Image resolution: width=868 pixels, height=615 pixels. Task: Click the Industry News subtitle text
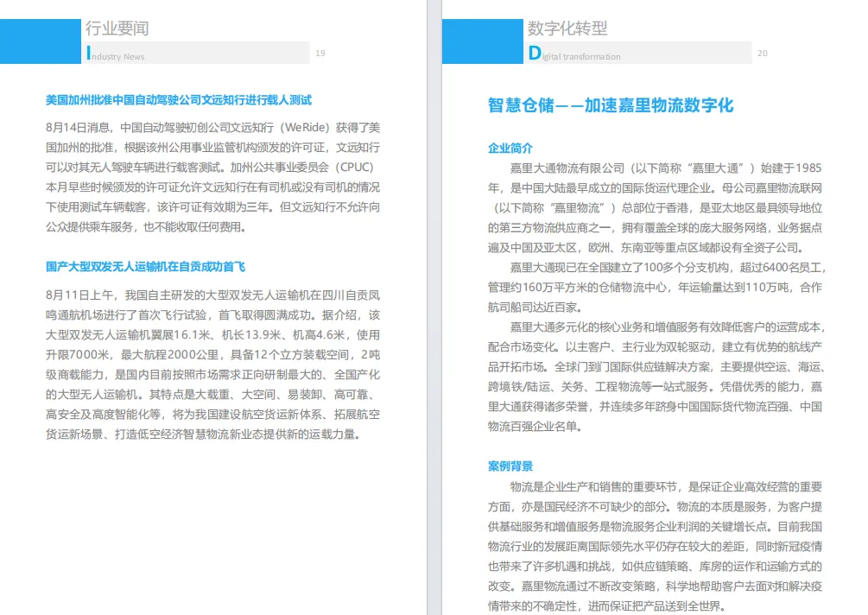coord(116,54)
